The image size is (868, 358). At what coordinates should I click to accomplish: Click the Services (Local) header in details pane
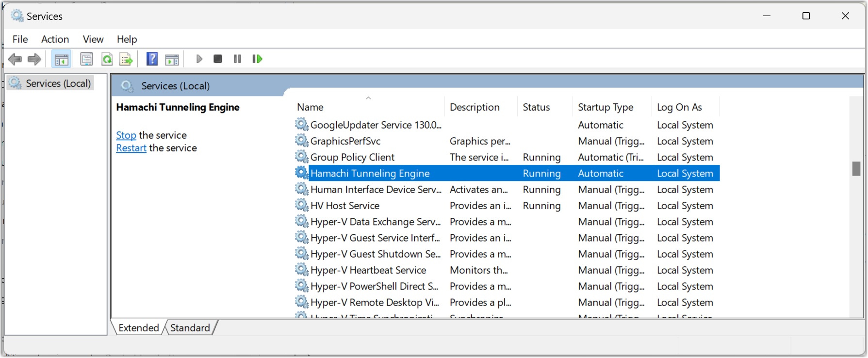pos(176,86)
